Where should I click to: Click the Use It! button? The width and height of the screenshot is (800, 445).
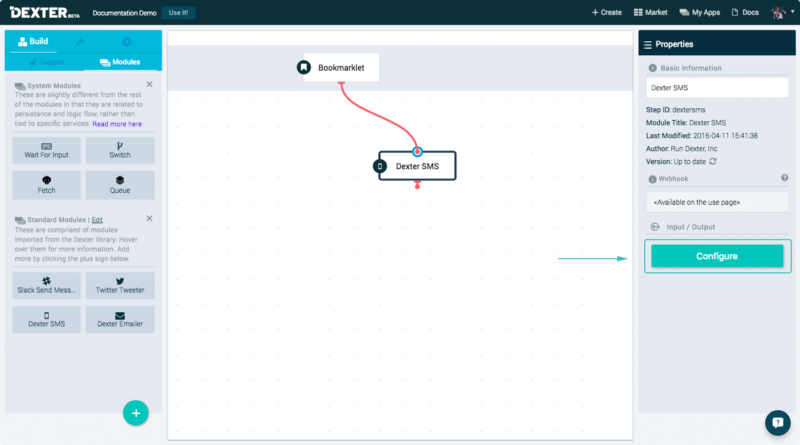pos(179,13)
